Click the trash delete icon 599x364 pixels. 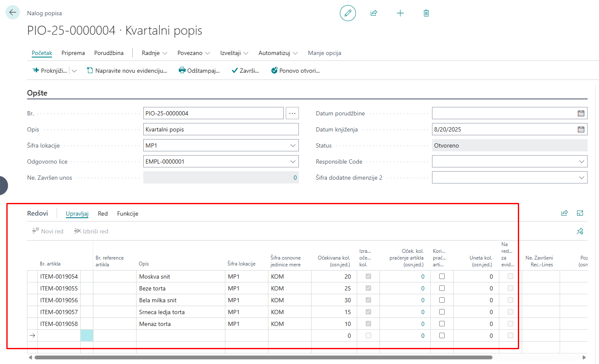(x=426, y=13)
